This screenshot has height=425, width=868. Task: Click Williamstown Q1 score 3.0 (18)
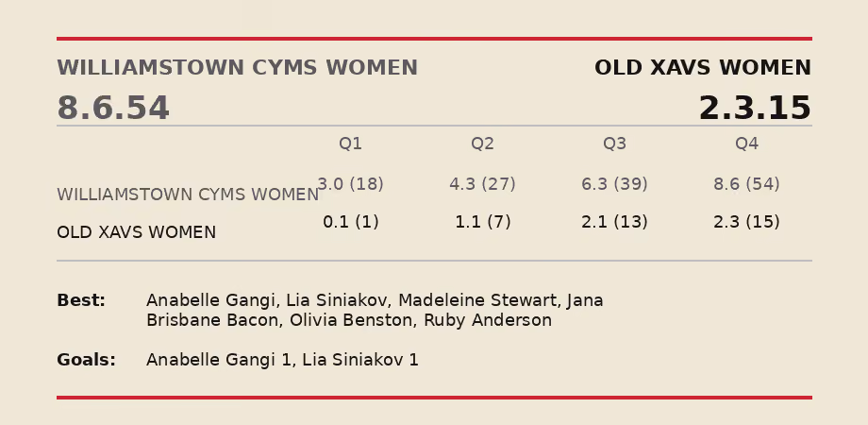tap(350, 184)
